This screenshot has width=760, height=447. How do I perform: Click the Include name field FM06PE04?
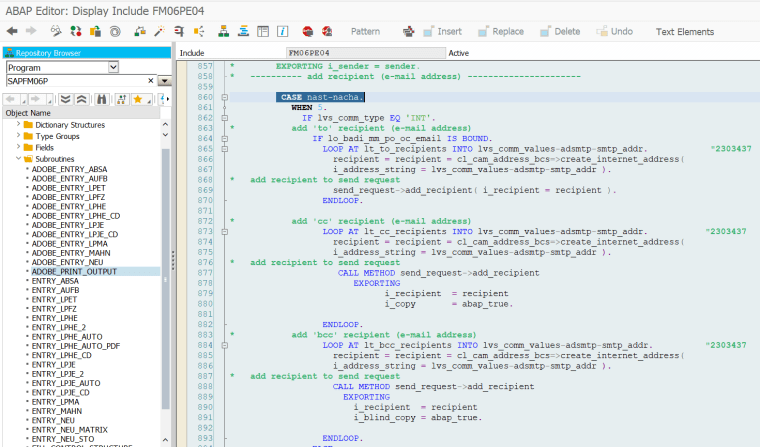pos(365,53)
